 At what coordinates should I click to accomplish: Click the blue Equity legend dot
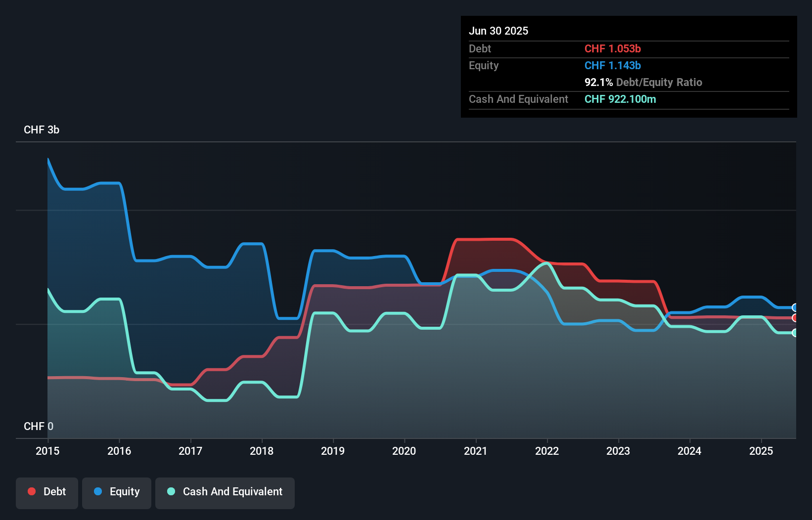(98, 491)
